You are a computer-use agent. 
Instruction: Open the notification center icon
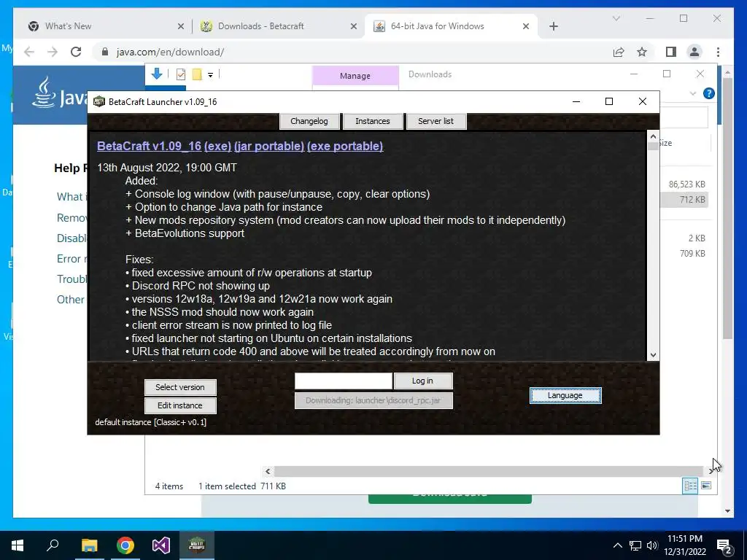pos(724,545)
